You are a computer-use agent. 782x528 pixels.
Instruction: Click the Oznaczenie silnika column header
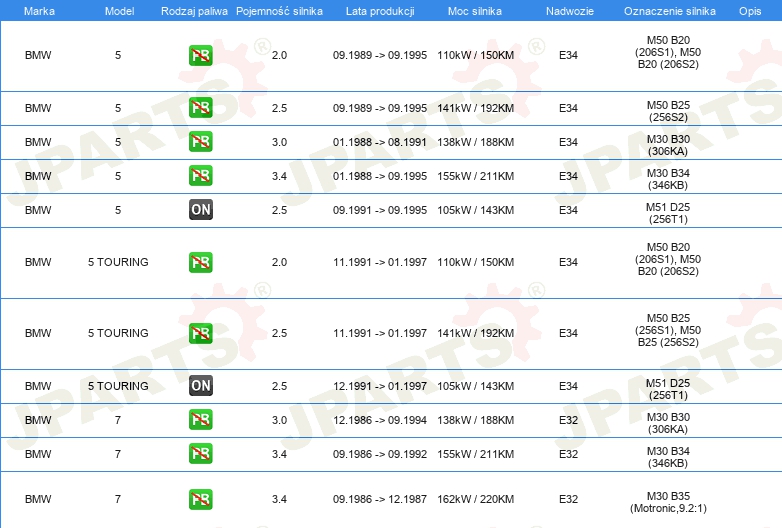669,11
